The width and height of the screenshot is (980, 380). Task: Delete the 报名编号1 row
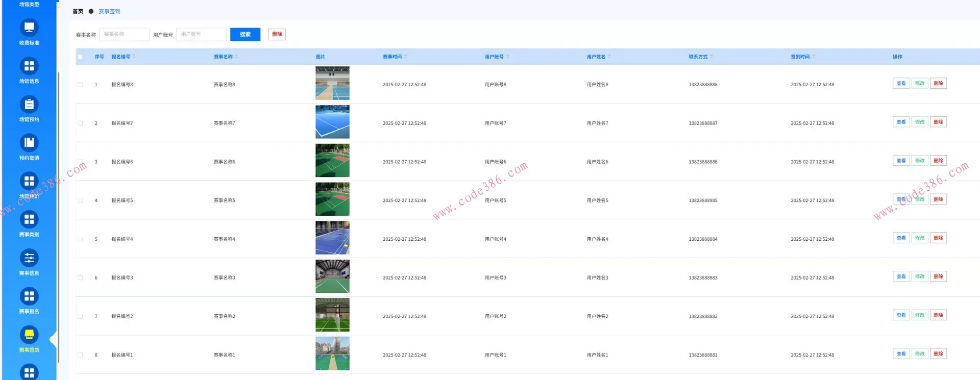point(938,354)
